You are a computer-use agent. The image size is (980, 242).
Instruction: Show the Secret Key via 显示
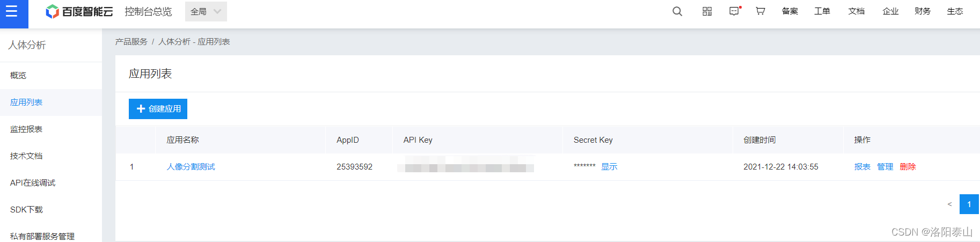click(x=609, y=167)
